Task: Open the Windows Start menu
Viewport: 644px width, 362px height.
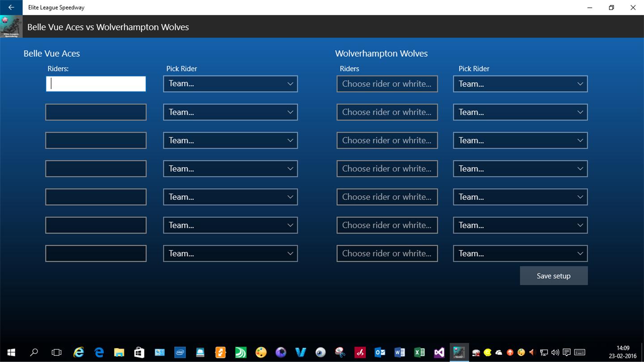Action: pos(11,353)
